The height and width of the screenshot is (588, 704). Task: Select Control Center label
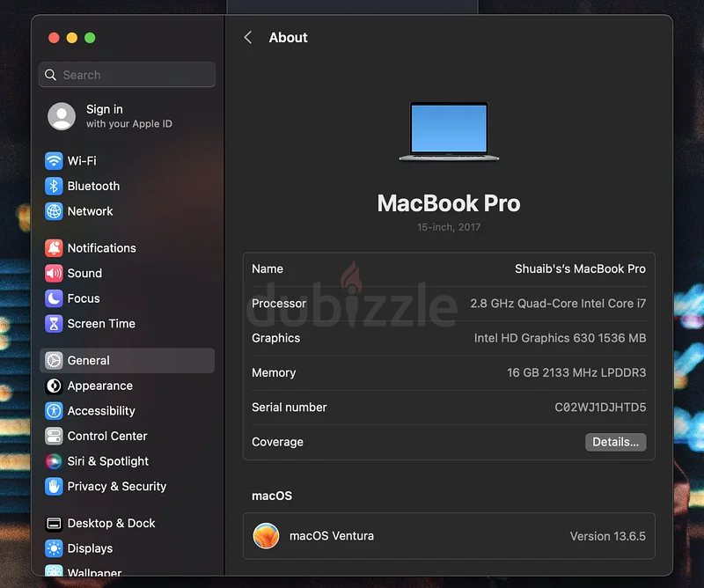click(x=107, y=436)
